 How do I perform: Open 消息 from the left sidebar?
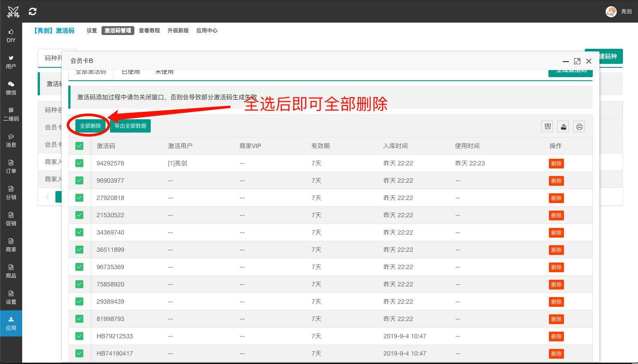pyautogui.click(x=11, y=140)
